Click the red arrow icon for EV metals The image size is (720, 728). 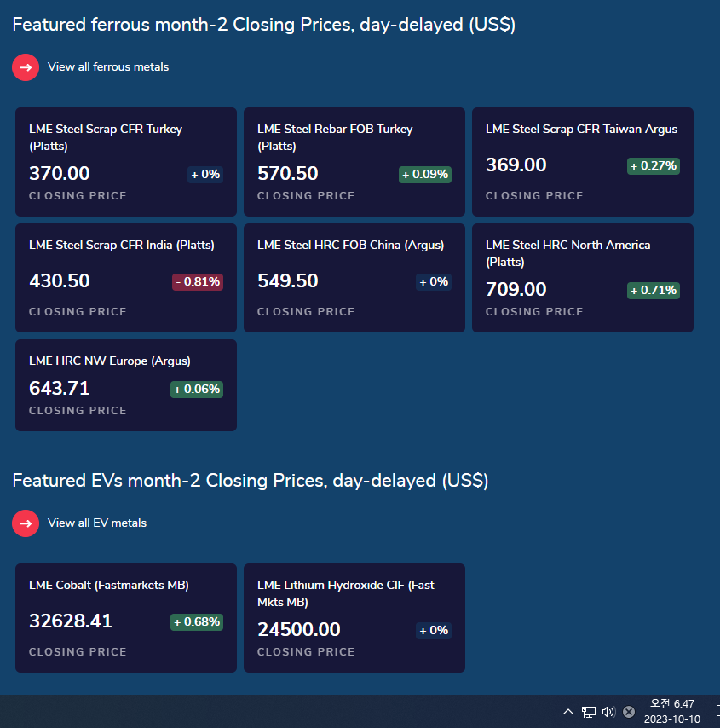click(26, 523)
